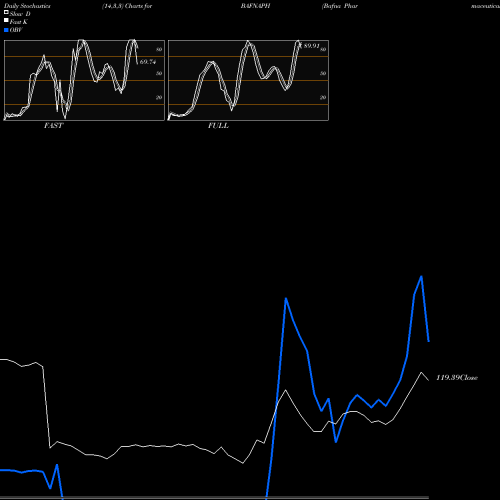The width and height of the screenshot is (500, 500).
Task: Click the Slow D legend swatch
Action: click(x=6, y=12)
